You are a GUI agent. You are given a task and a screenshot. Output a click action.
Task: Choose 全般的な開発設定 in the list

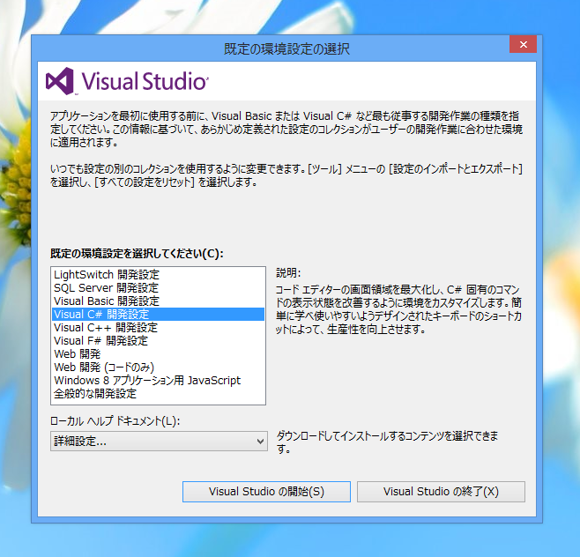pos(158,394)
